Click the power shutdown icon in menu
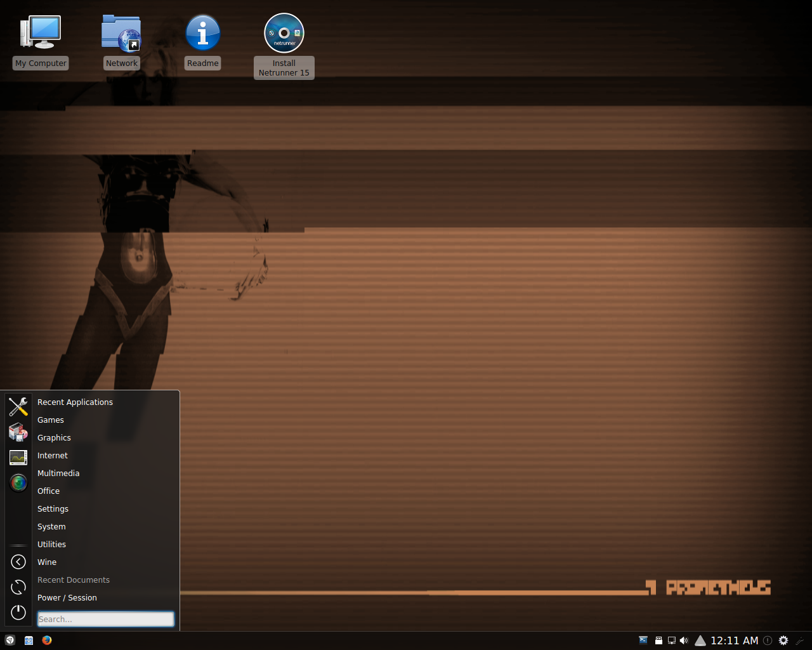This screenshot has width=812, height=650. pyautogui.click(x=18, y=613)
